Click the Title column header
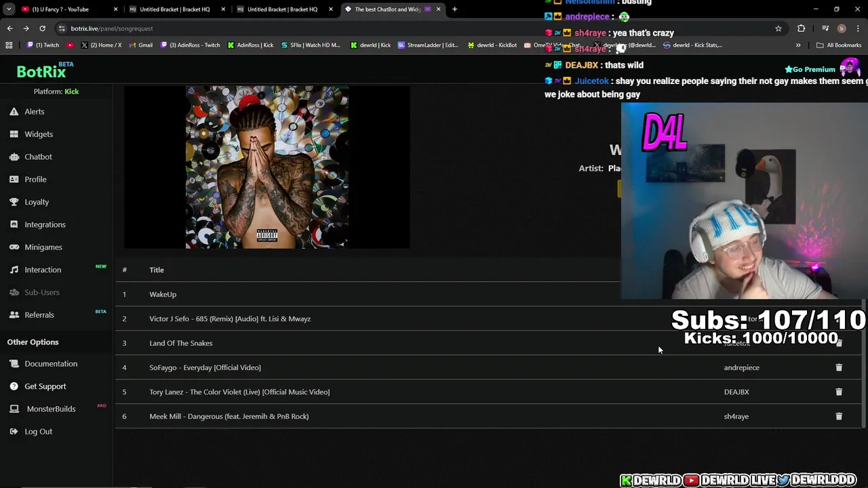This screenshot has height=488, width=868. coord(157,270)
